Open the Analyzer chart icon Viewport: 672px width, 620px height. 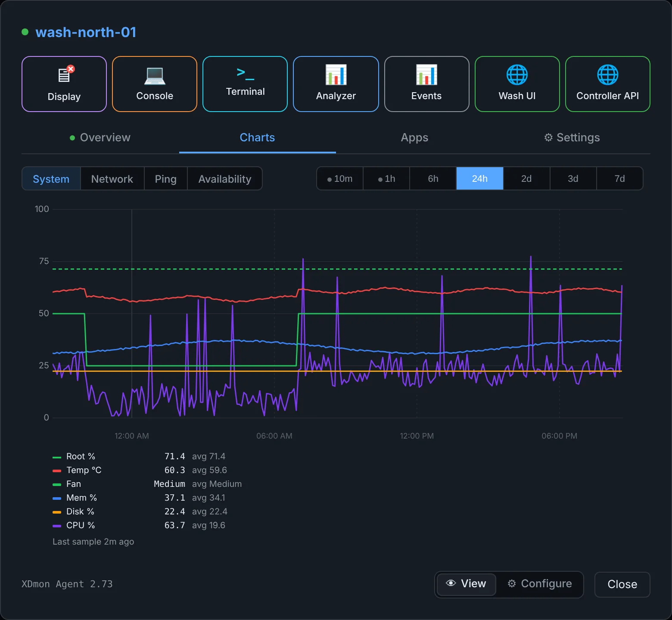coord(336,75)
